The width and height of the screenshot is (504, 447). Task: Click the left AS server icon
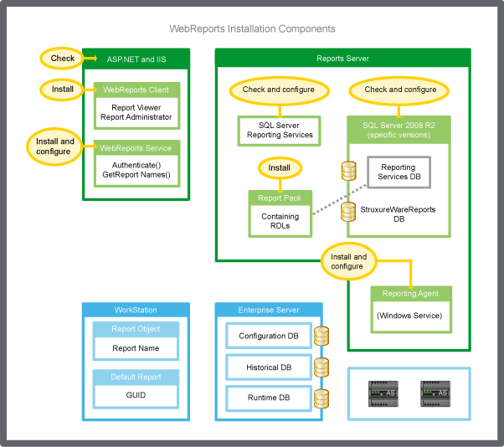[x=383, y=393]
